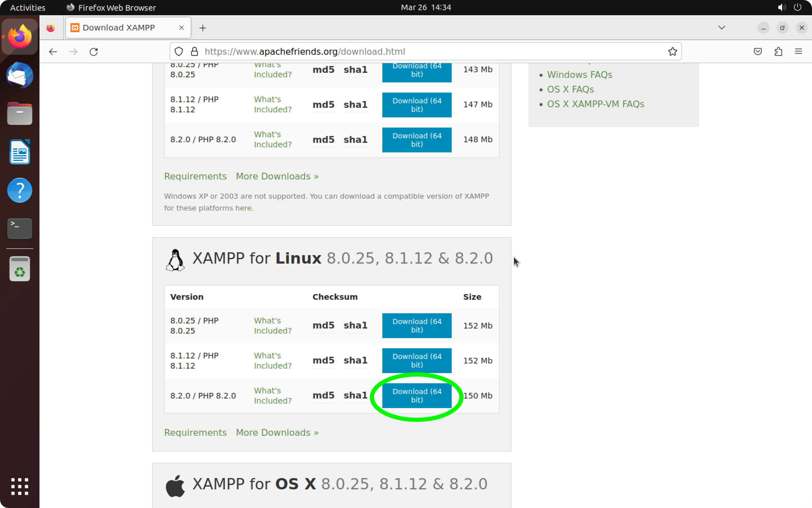Select the Download XAMPP tab
The width and height of the screenshot is (812, 508).
pyautogui.click(x=128, y=28)
